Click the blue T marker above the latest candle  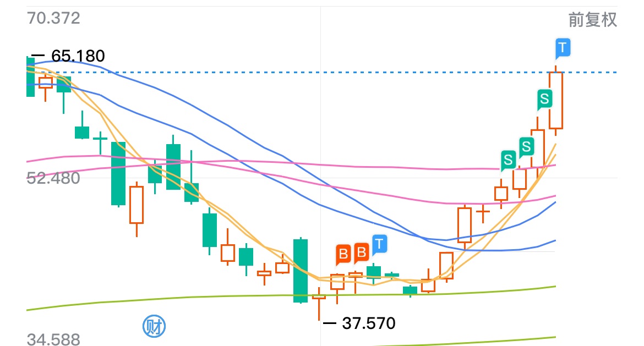click(563, 48)
